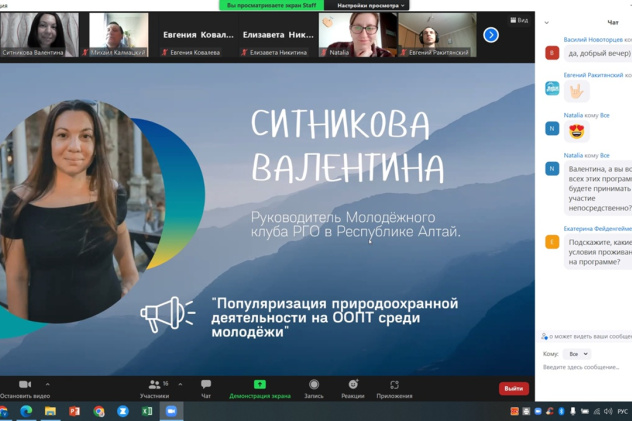
Task: Select Ситникова Валентина video thumbnail
Action: pyautogui.click(x=40, y=35)
